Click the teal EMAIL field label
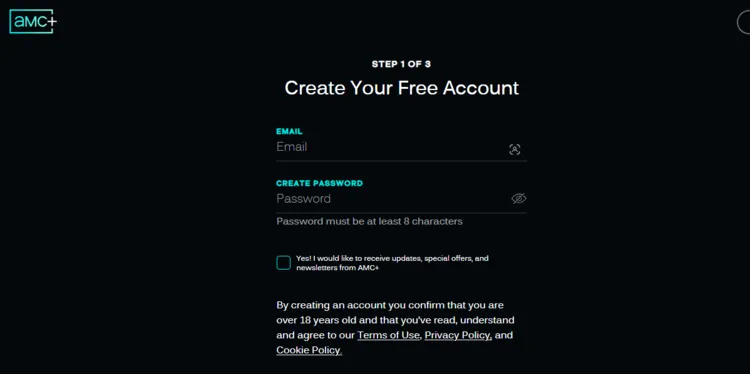This screenshot has width=750, height=374. [x=289, y=132]
